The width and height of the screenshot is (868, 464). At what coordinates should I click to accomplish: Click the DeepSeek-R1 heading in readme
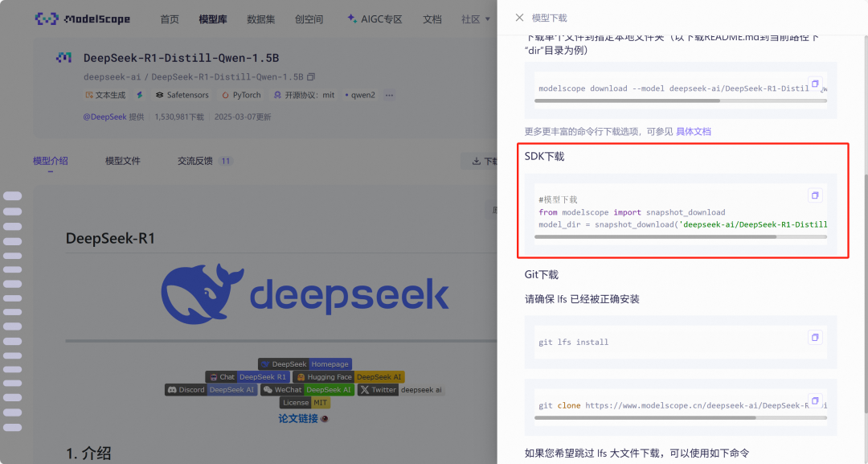click(110, 239)
